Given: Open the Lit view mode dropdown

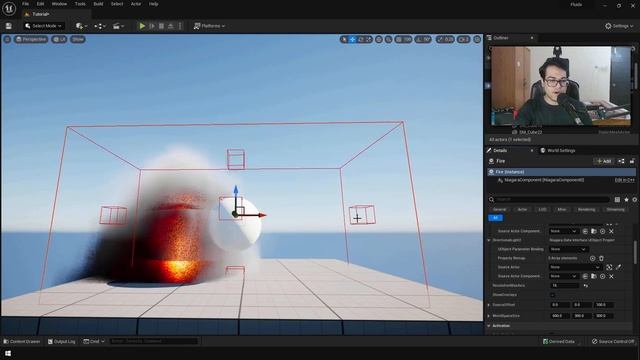Looking at the screenshot, I should click(60, 39).
